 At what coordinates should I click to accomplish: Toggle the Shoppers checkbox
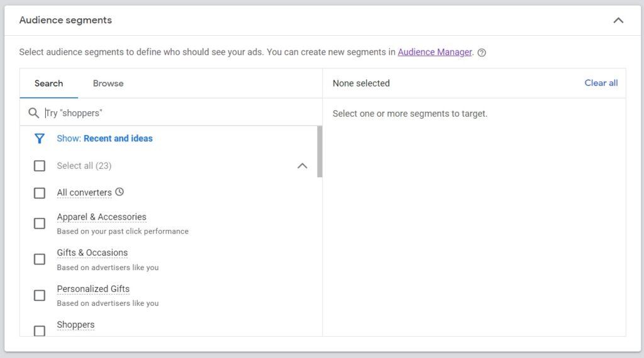point(40,330)
